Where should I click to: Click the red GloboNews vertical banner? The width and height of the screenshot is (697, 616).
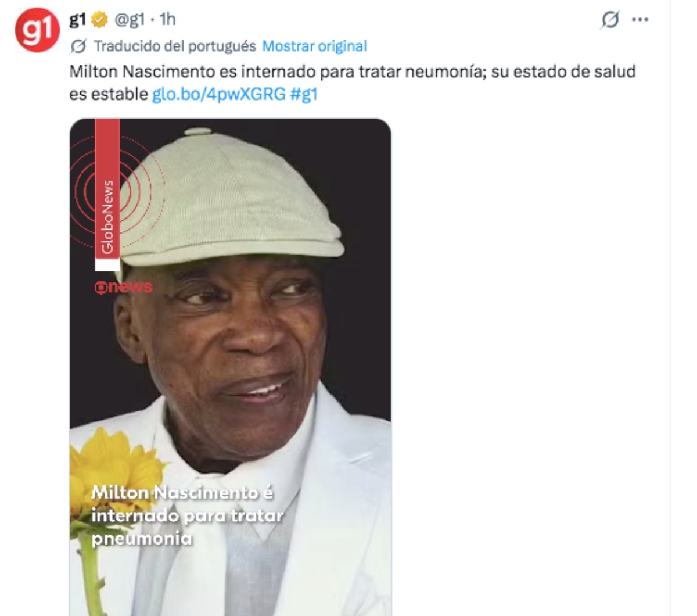107,195
